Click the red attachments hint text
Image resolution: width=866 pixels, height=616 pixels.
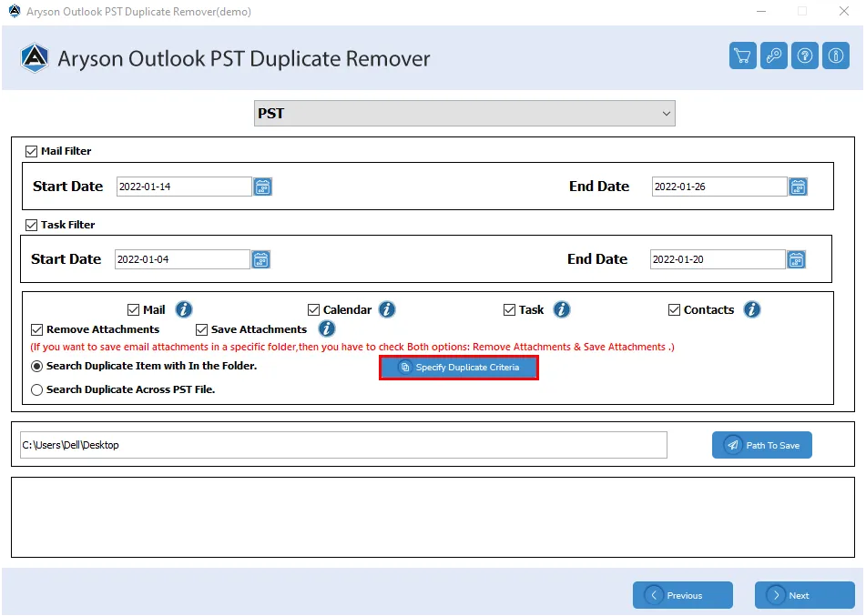coord(351,347)
